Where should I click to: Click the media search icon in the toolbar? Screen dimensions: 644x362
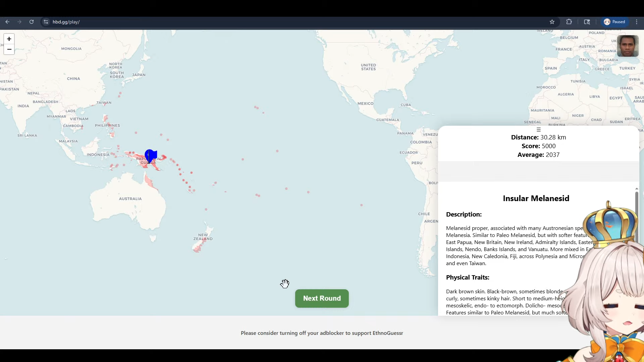coord(587,22)
